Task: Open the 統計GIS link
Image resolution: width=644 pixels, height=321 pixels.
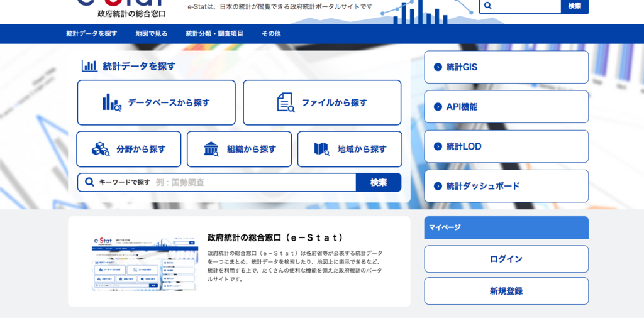Action: (506, 67)
